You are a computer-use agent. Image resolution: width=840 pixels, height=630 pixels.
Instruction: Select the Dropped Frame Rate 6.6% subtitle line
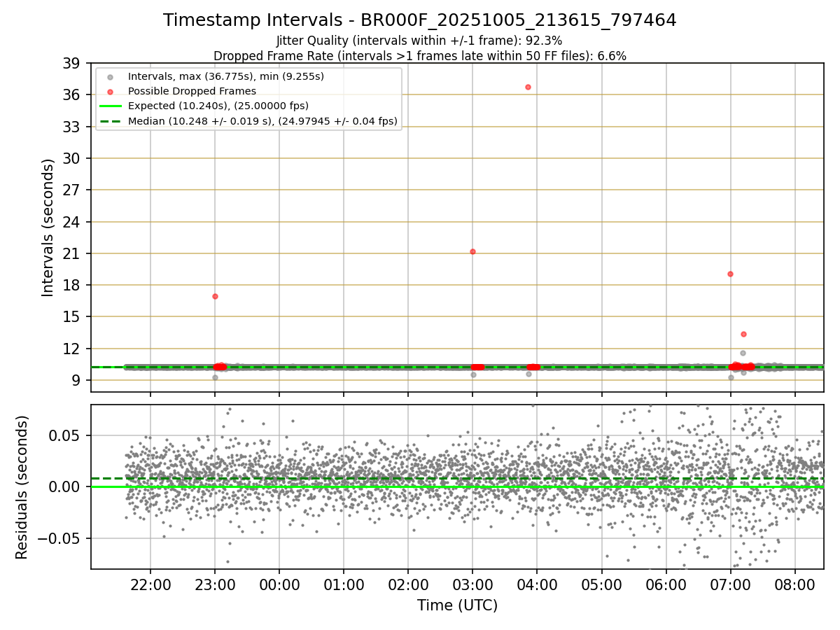pos(420,55)
